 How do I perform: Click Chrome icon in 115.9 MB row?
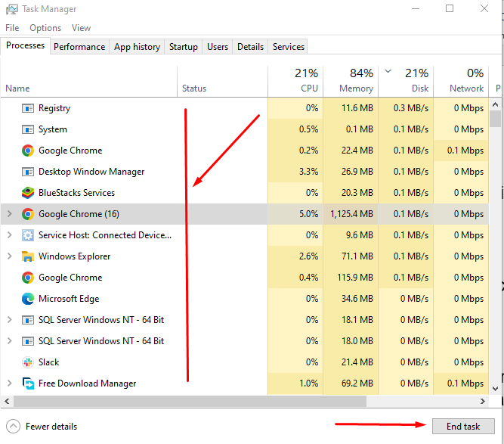[x=28, y=278]
